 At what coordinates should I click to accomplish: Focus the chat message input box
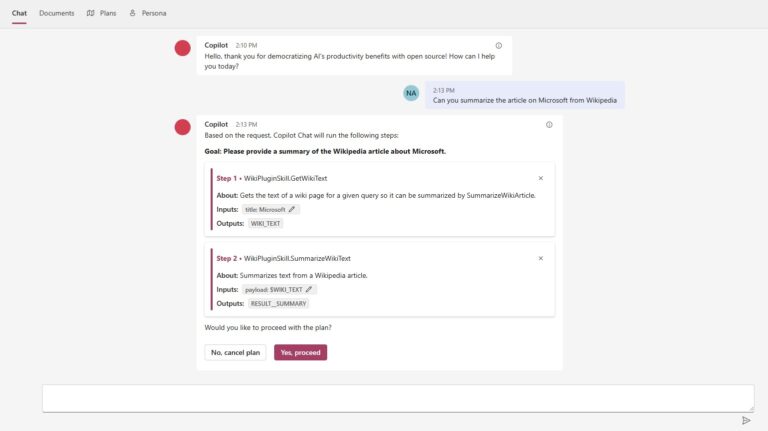398,398
